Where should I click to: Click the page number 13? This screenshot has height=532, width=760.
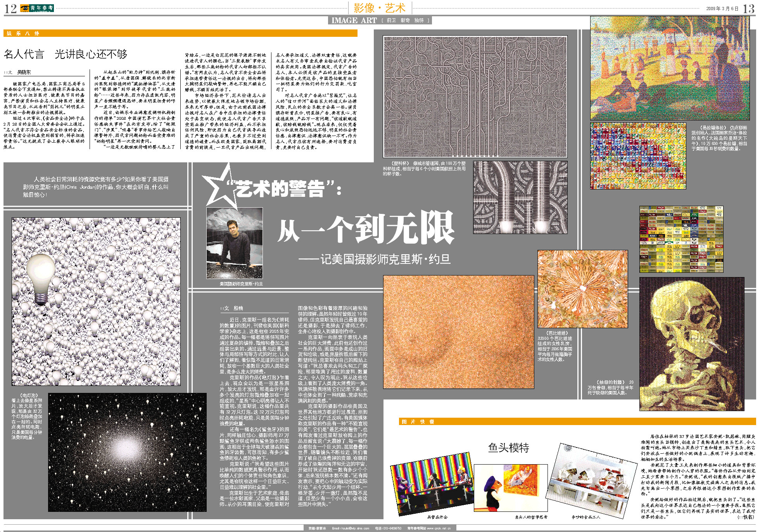[x=748, y=9]
